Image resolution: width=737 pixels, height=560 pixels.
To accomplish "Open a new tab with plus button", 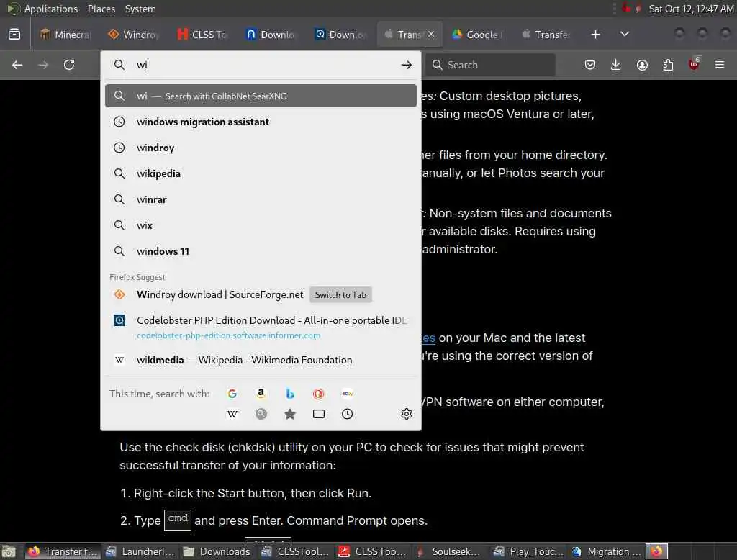I will point(595,35).
